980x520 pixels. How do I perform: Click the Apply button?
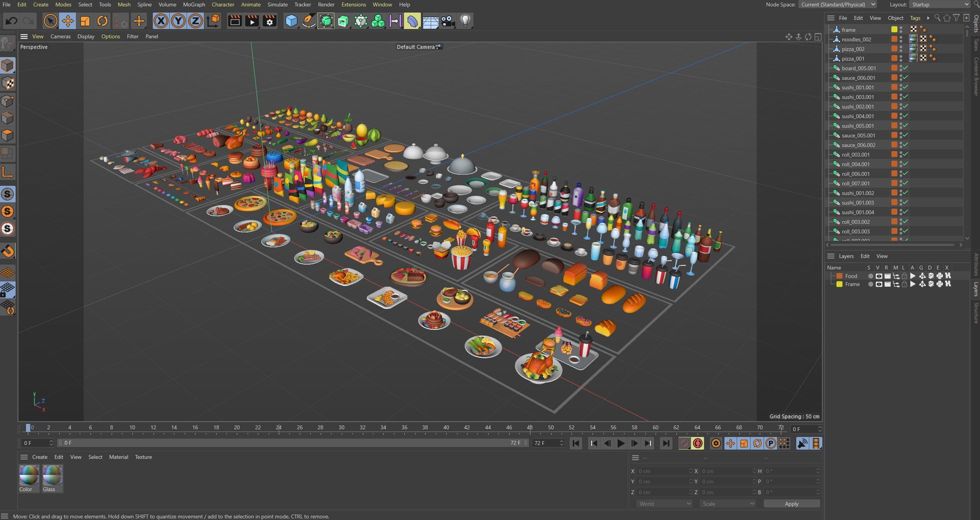(x=792, y=504)
